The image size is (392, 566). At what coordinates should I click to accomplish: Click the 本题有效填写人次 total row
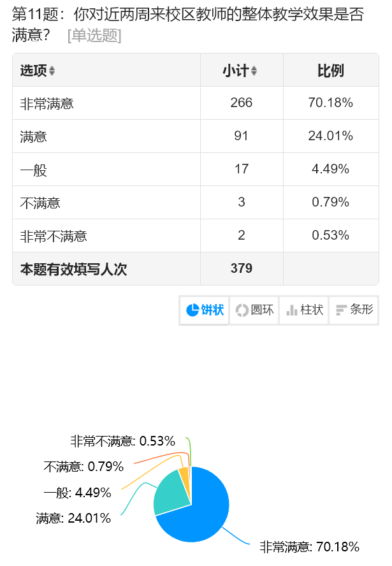(x=73, y=269)
